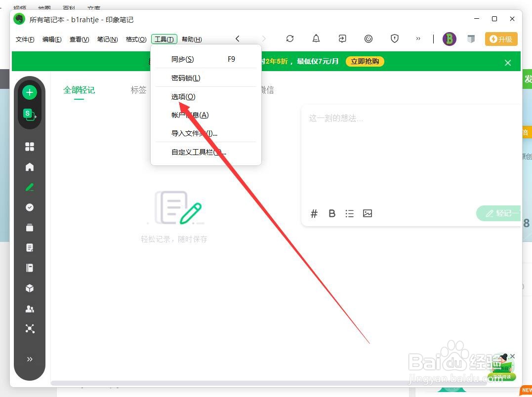
Task: Select 选项(O) menu entry
Action: pyautogui.click(x=206, y=97)
